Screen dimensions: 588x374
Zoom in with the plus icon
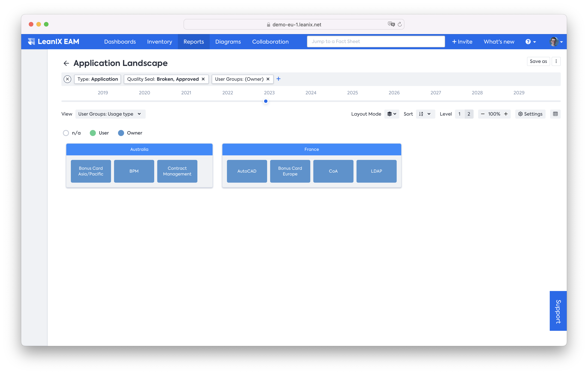coord(506,114)
